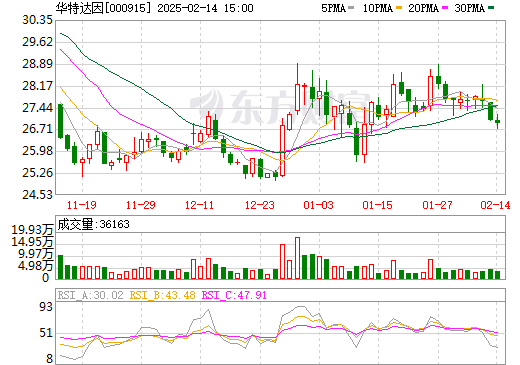Click the tallest red volume bar
The height and width of the screenshot is (365, 520).
click(x=297, y=258)
